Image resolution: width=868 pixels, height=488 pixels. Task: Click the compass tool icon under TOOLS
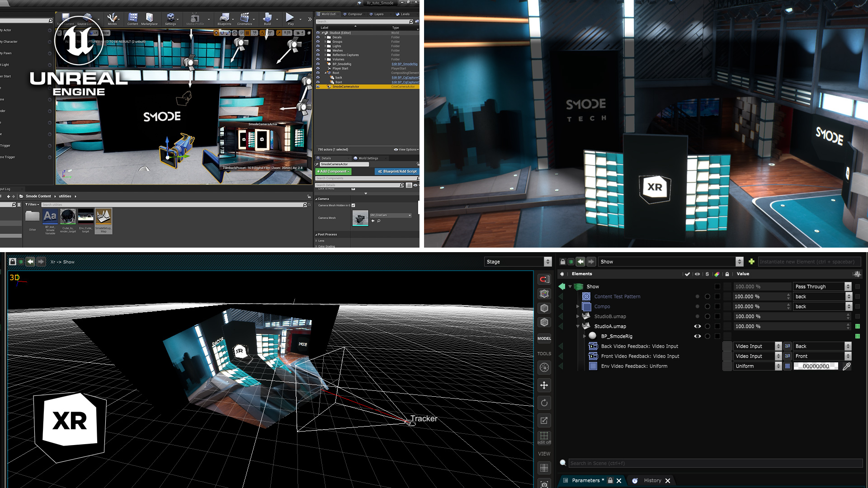click(x=544, y=368)
